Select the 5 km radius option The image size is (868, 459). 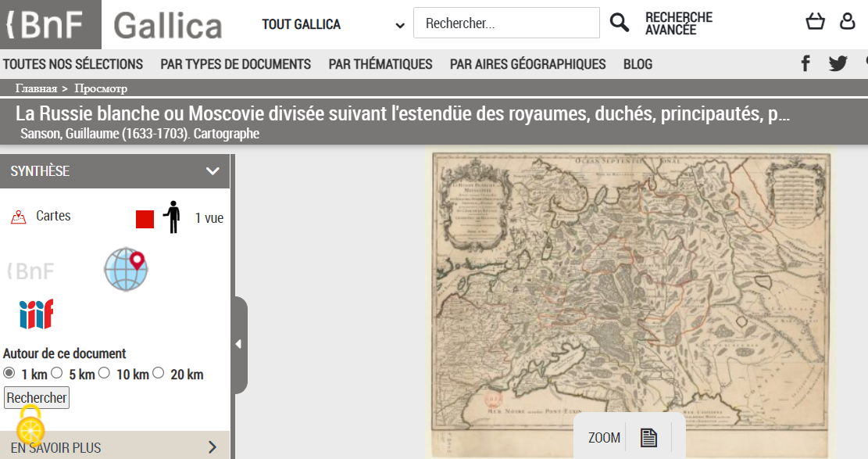click(x=57, y=373)
